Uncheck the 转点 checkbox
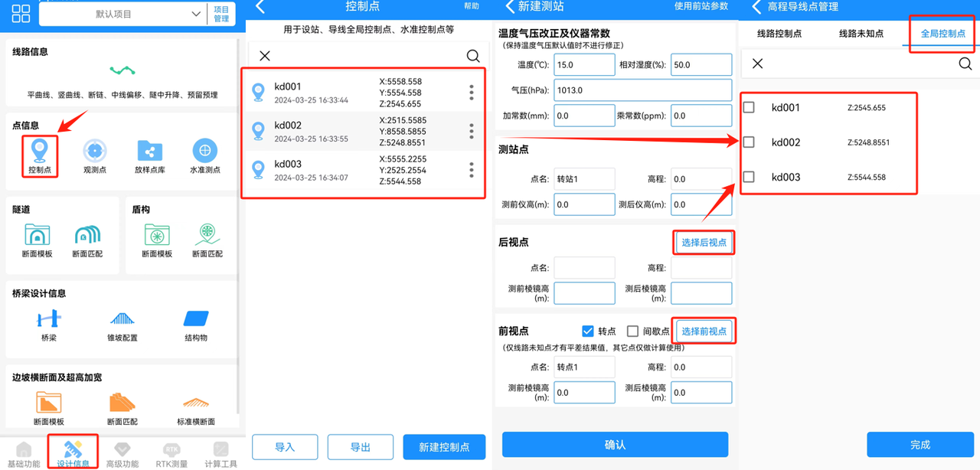 pos(588,331)
